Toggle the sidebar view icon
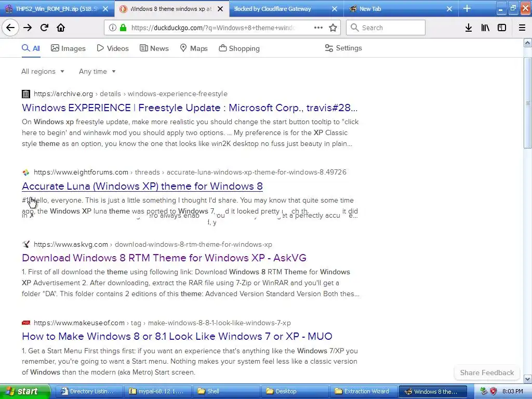 pyautogui.click(x=502, y=28)
